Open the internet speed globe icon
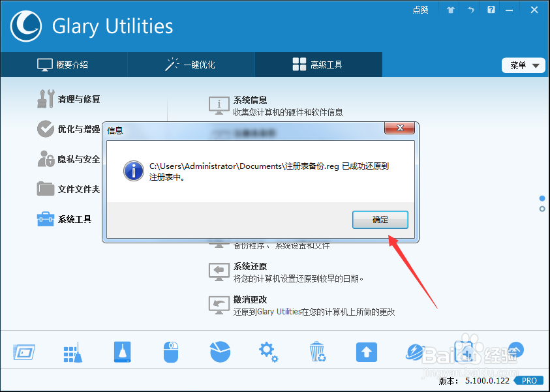Viewport: 550px width, 392px height. tap(415, 352)
